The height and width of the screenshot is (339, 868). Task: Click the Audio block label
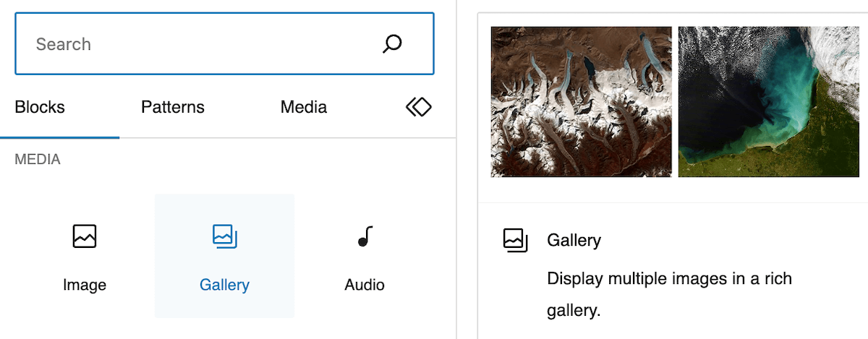(365, 285)
